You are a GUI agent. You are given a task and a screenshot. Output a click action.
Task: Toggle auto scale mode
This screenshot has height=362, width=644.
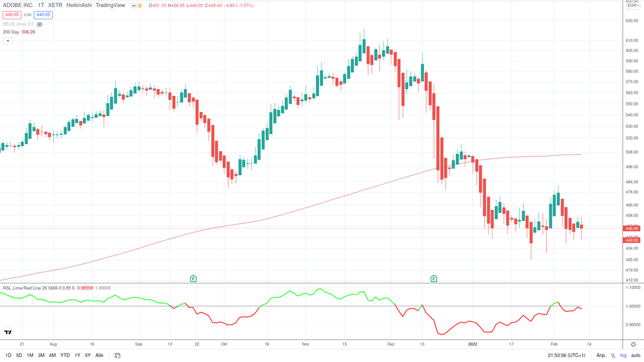(636, 356)
